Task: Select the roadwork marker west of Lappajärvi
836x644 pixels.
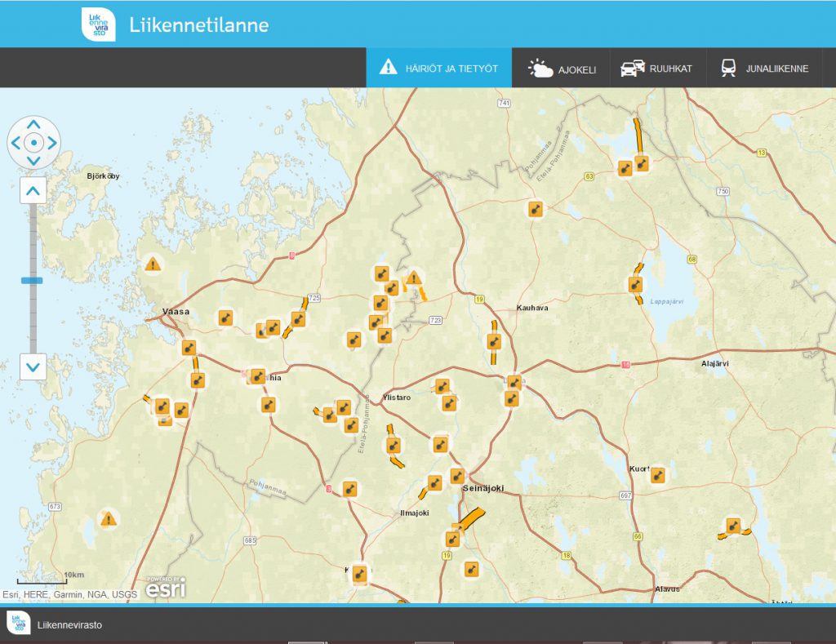Action: [x=635, y=284]
